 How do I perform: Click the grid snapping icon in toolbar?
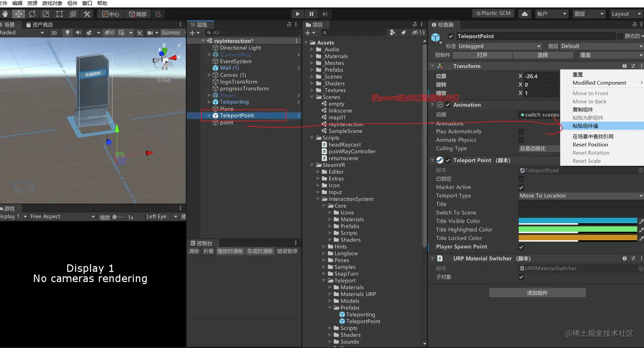(158, 14)
